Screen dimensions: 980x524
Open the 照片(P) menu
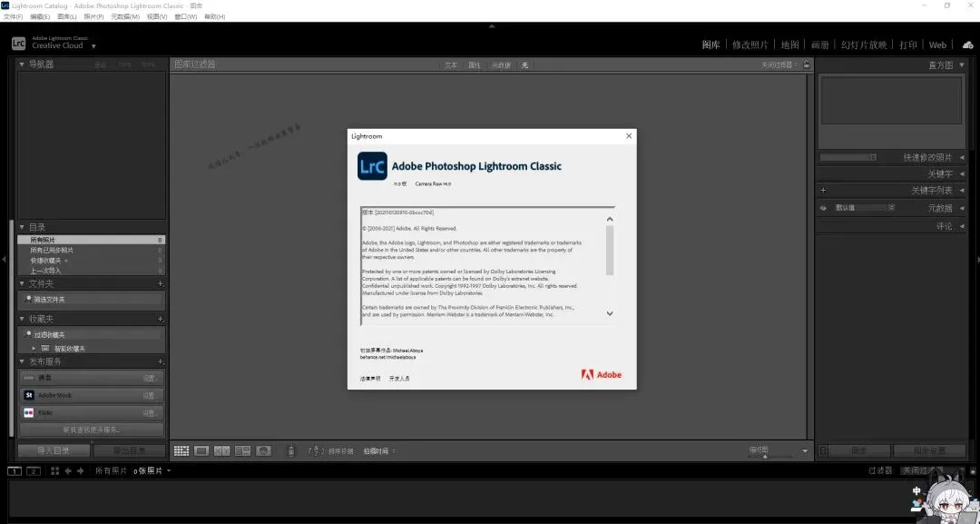[93, 17]
